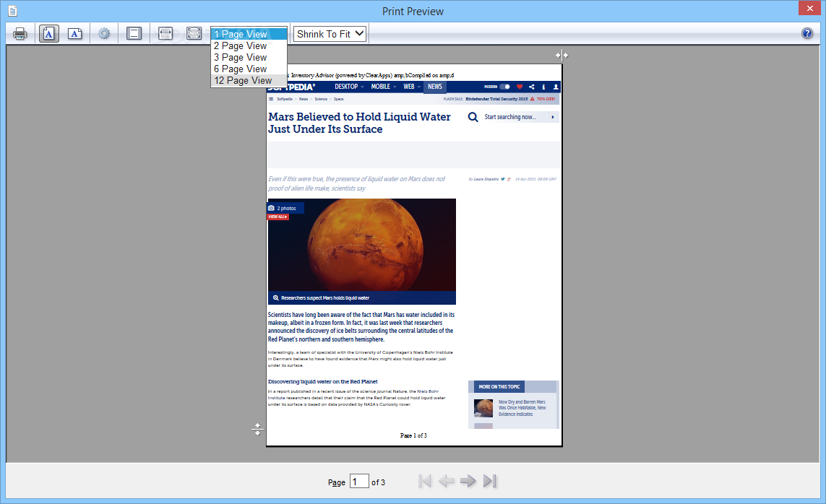Go to Last Page arrow
This screenshot has width=826, height=504.
pyautogui.click(x=490, y=481)
